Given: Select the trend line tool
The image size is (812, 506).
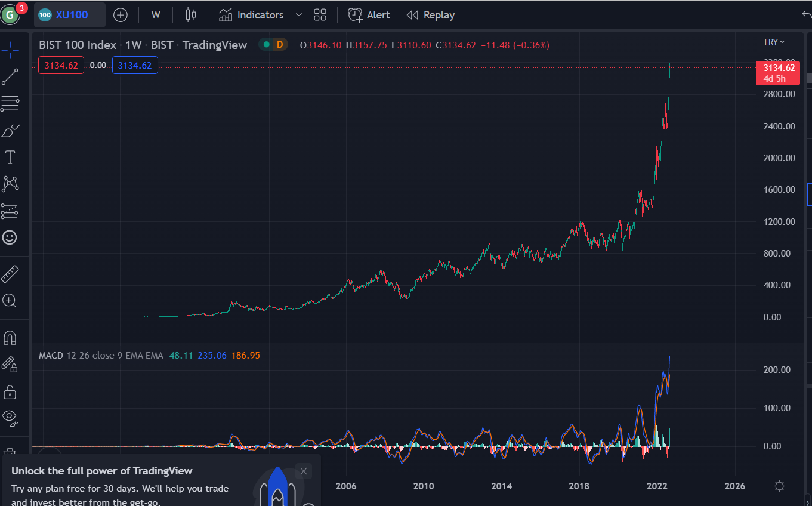Looking at the screenshot, I should 10,76.
